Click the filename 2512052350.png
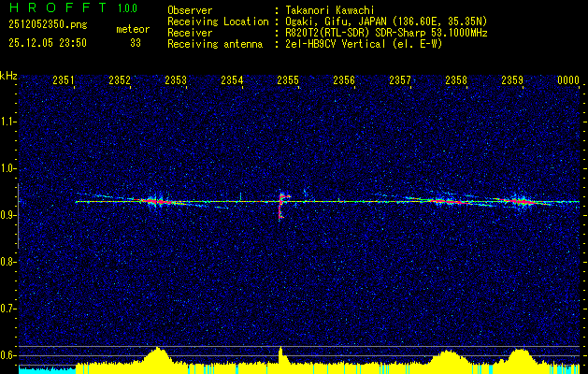This screenshot has width=588, height=374. click(x=48, y=25)
